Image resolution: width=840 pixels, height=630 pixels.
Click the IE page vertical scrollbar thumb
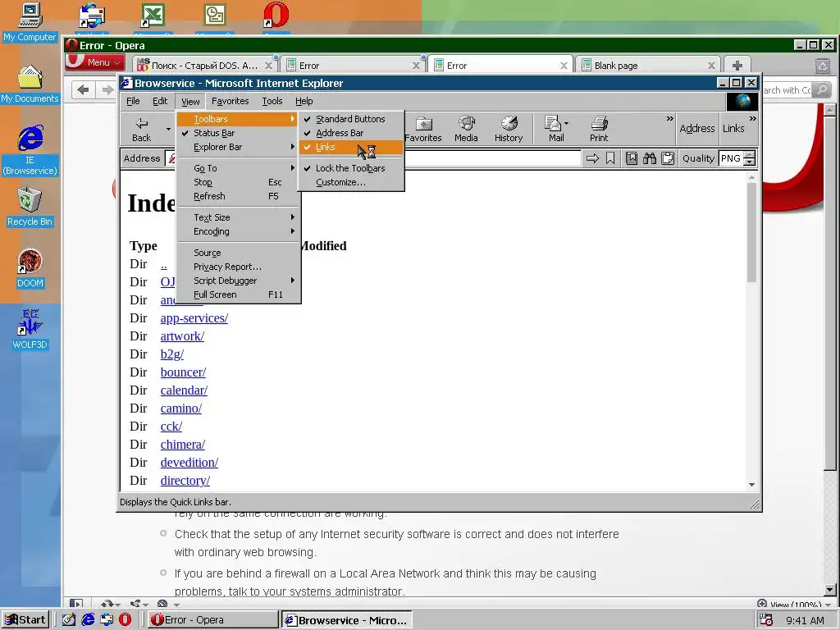751,231
